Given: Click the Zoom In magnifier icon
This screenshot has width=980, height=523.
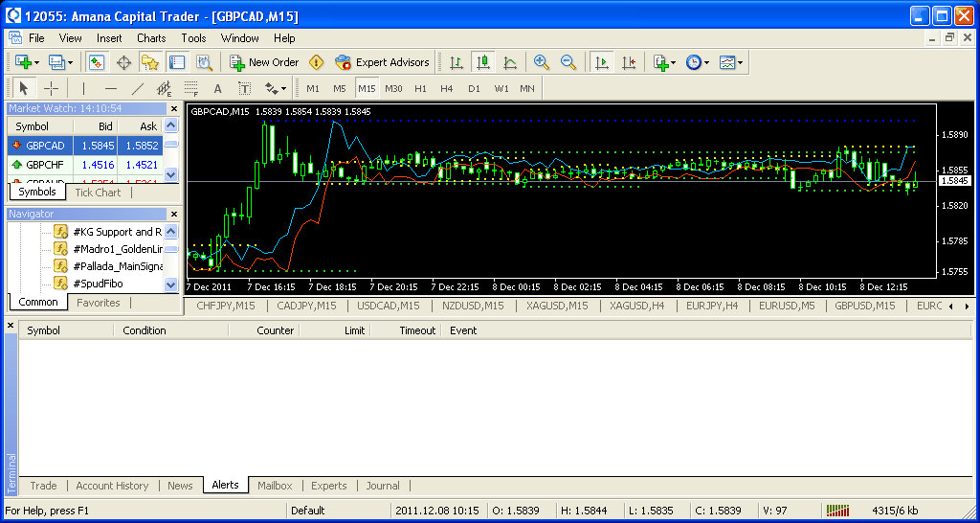Looking at the screenshot, I should (x=542, y=62).
